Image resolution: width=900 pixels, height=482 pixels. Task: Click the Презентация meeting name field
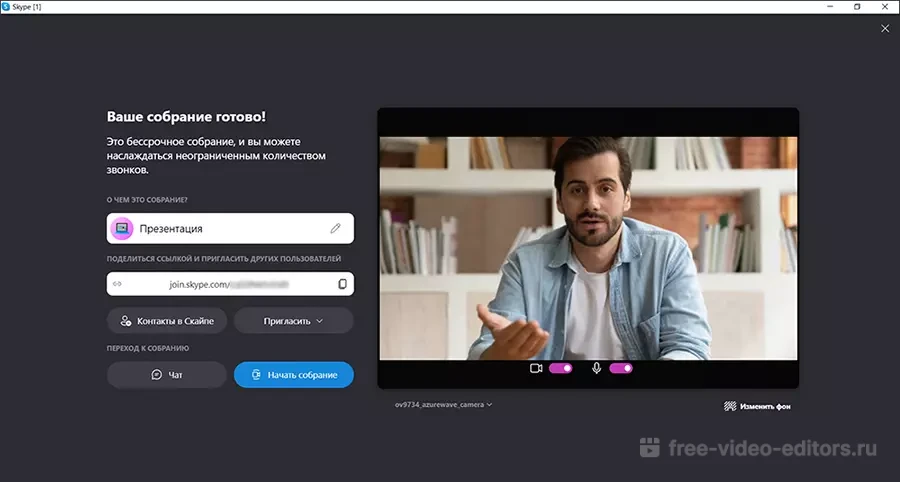[x=230, y=229]
